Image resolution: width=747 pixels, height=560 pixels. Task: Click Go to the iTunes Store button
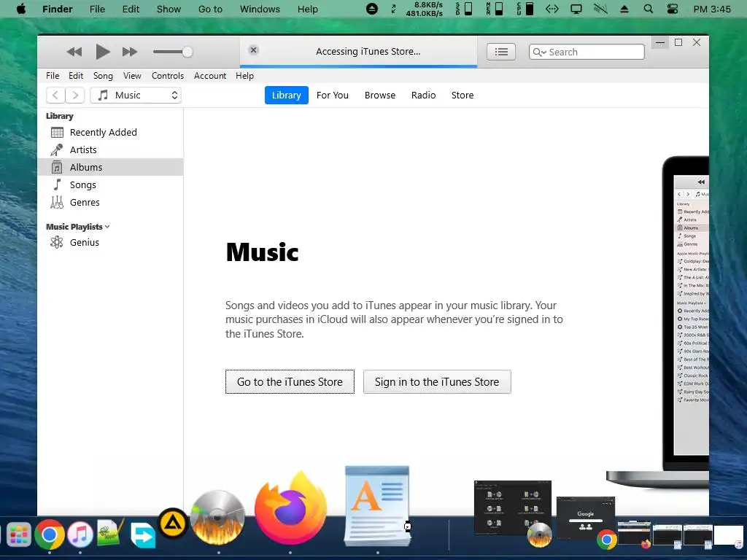coord(290,382)
